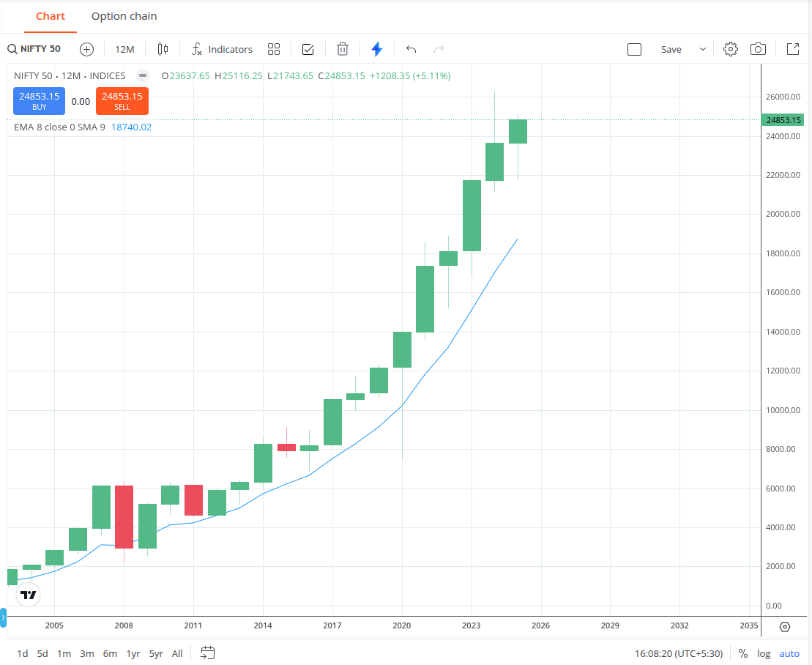Take a chart snapshot with camera icon

[758, 49]
